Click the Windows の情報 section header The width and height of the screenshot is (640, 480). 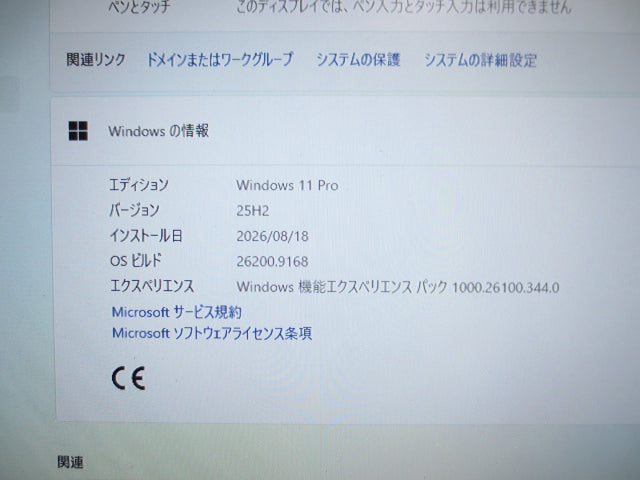tap(345, 131)
